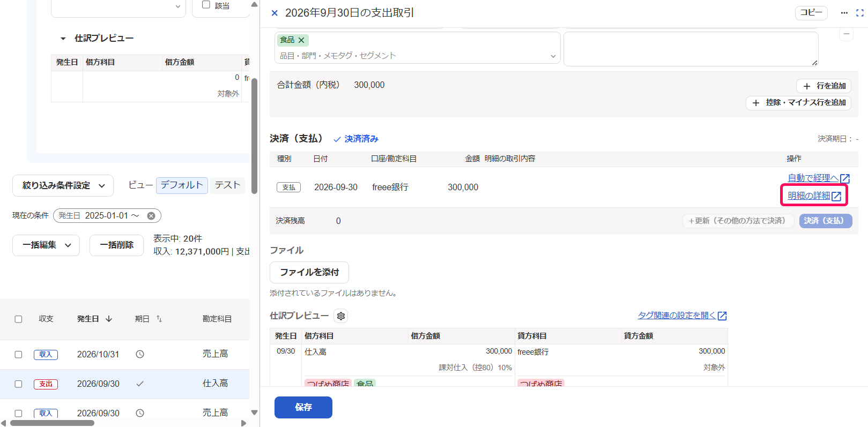
Task: Open the 自動で経理へ link
Action: 819,178
